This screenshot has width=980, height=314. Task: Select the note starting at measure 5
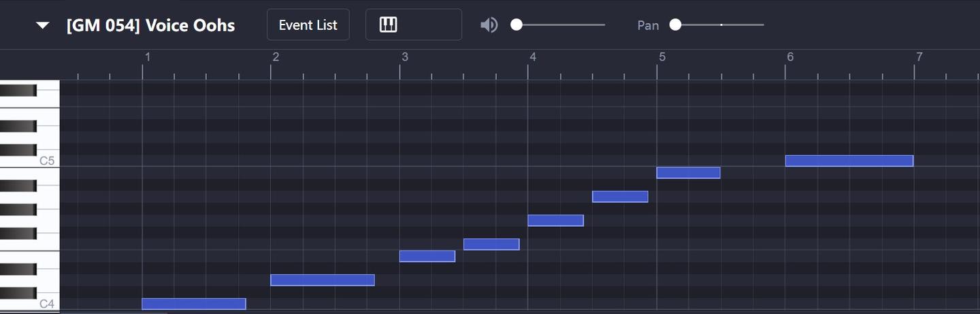(x=688, y=173)
